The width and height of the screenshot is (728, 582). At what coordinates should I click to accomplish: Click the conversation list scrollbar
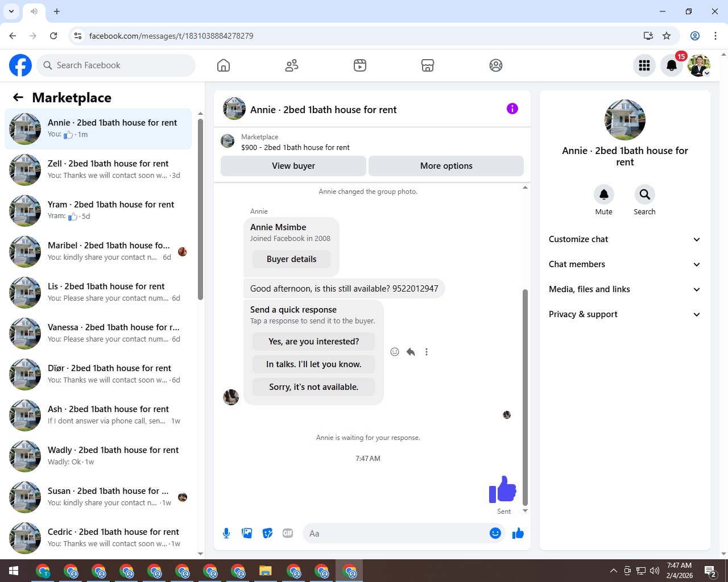[x=200, y=209]
